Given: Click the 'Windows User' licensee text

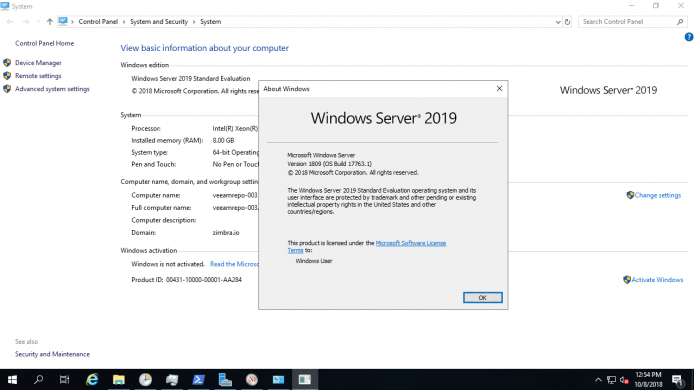Looking at the screenshot, I should tap(314, 261).
